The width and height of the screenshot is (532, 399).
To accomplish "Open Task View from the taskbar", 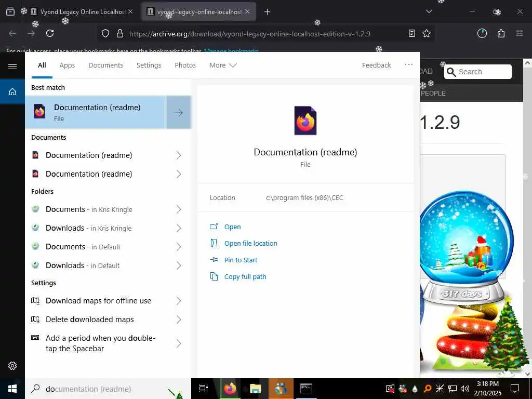I will [x=204, y=389].
